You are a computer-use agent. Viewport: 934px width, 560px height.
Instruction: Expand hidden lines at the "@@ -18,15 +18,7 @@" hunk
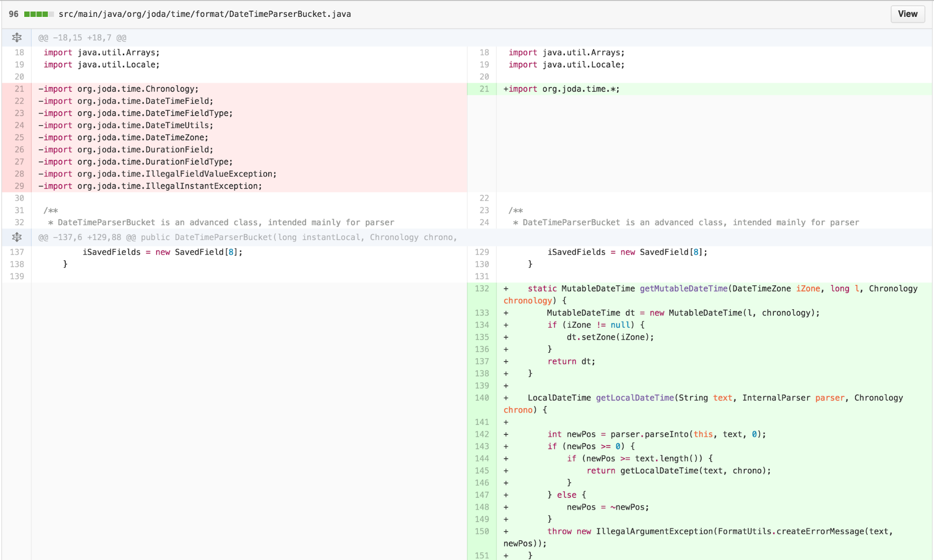point(17,38)
